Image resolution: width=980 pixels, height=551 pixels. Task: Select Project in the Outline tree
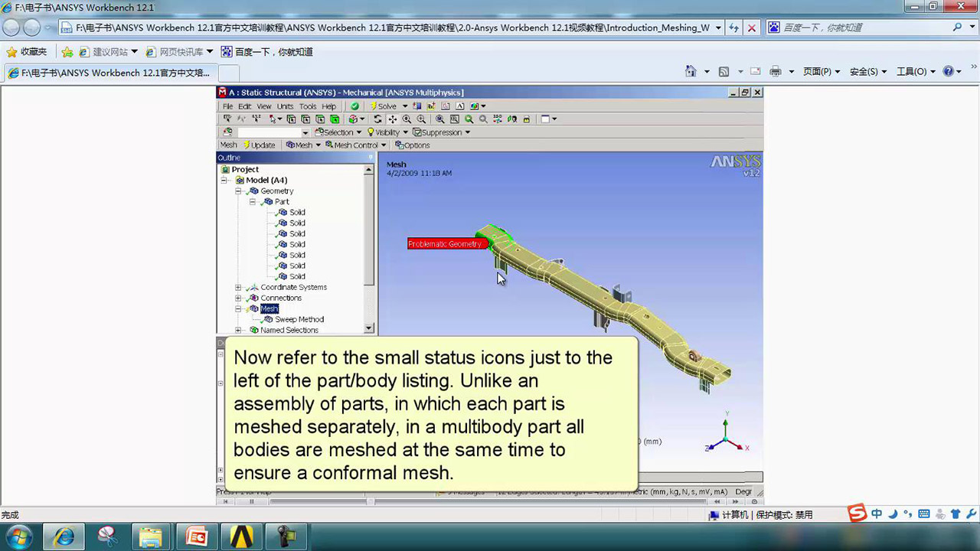[x=245, y=170]
